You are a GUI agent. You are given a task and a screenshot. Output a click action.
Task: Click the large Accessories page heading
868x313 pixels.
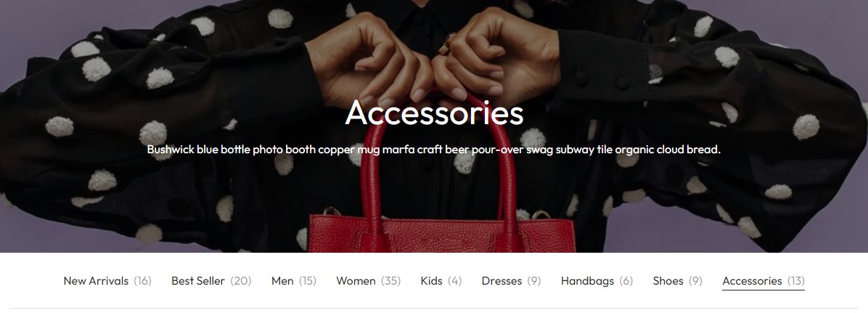coord(434,113)
